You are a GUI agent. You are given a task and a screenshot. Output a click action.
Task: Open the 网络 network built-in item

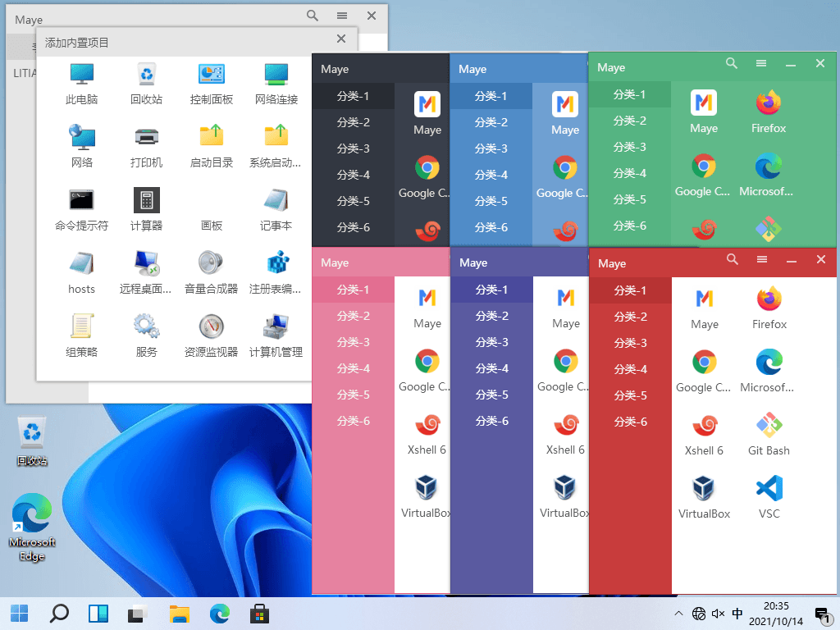click(x=81, y=146)
